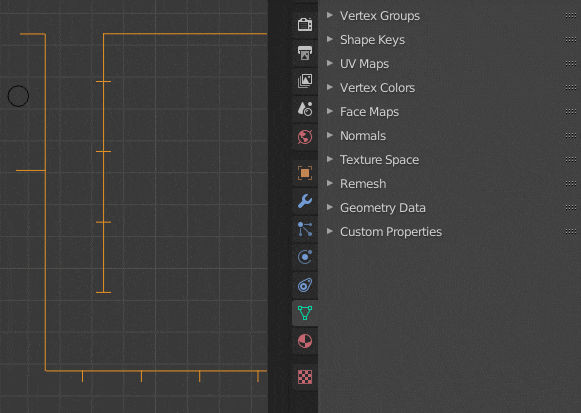Open the Output properties tab
This screenshot has height=413, width=581.
305,53
